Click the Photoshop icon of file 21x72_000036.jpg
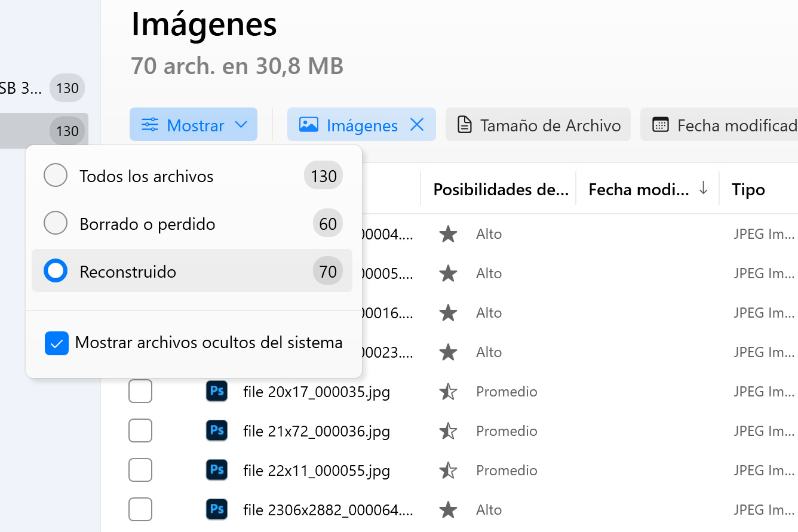Screen dimensions: 798x532 tap(217, 431)
